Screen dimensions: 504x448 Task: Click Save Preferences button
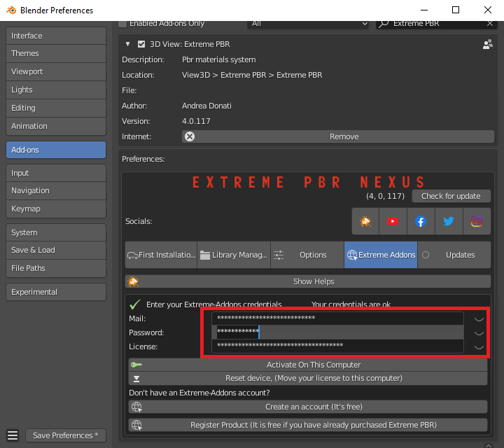point(66,435)
